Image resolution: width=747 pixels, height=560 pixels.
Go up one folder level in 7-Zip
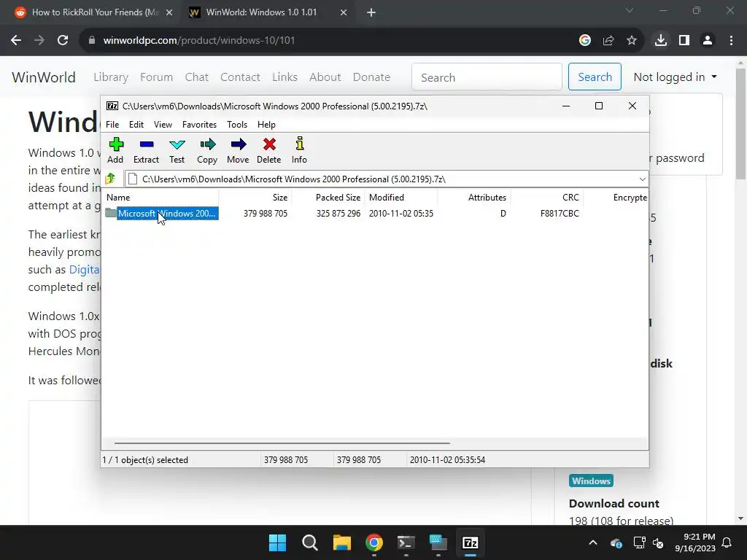(x=111, y=179)
